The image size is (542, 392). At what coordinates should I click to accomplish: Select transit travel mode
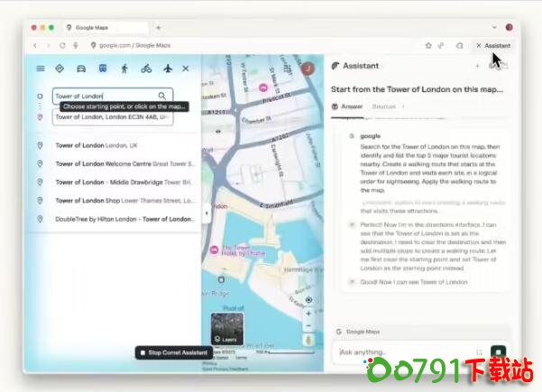click(103, 68)
